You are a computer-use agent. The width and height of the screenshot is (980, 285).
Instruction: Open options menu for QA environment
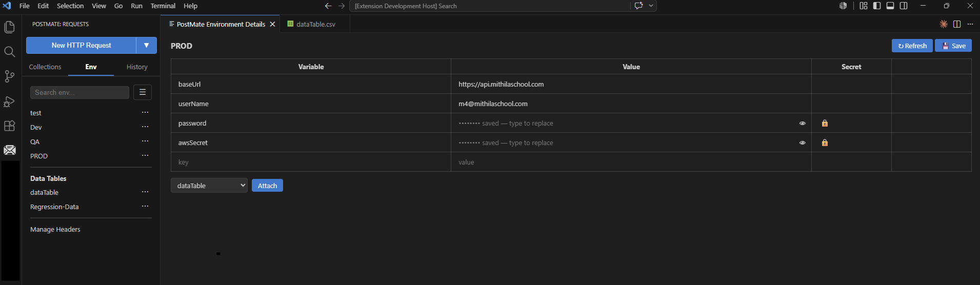click(145, 141)
